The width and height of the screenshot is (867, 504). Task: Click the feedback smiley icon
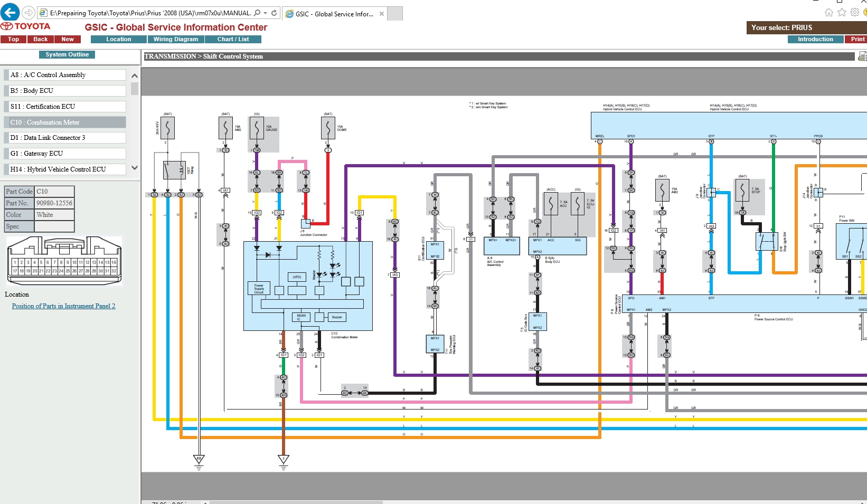tap(865, 12)
